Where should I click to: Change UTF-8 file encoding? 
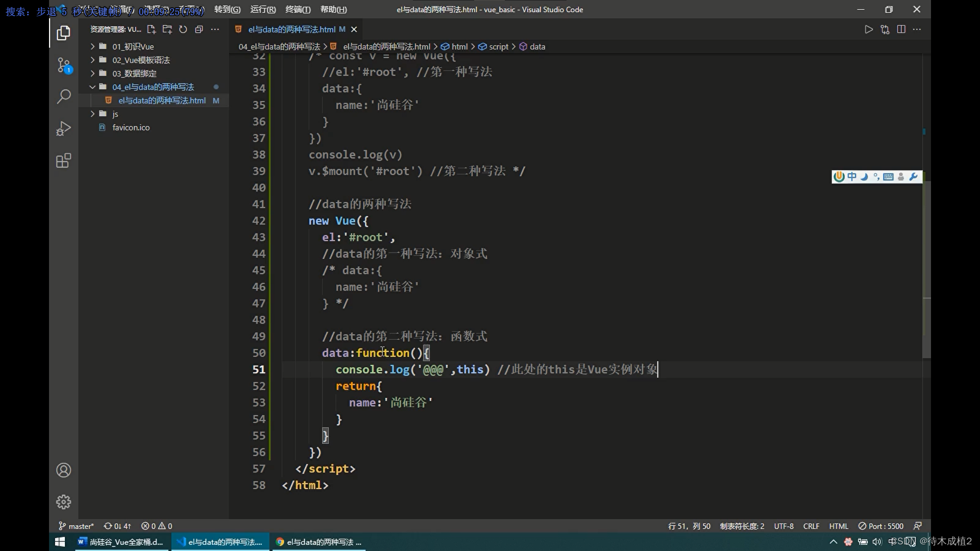(x=783, y=526)
